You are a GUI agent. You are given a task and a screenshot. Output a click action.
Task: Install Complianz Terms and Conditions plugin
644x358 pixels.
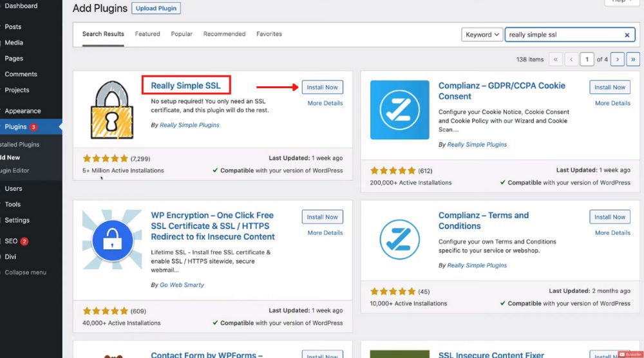(x=610, y=217)
